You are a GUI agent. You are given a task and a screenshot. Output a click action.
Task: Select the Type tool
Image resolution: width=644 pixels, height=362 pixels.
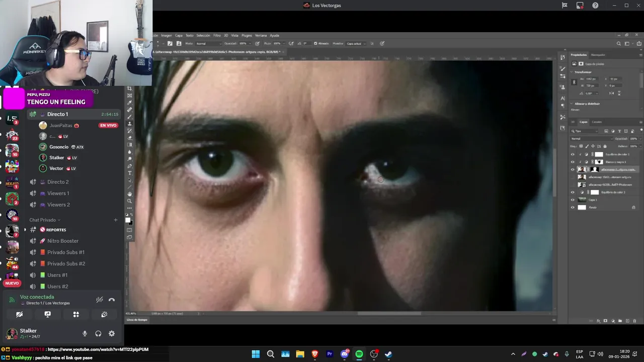coord(130,173)
